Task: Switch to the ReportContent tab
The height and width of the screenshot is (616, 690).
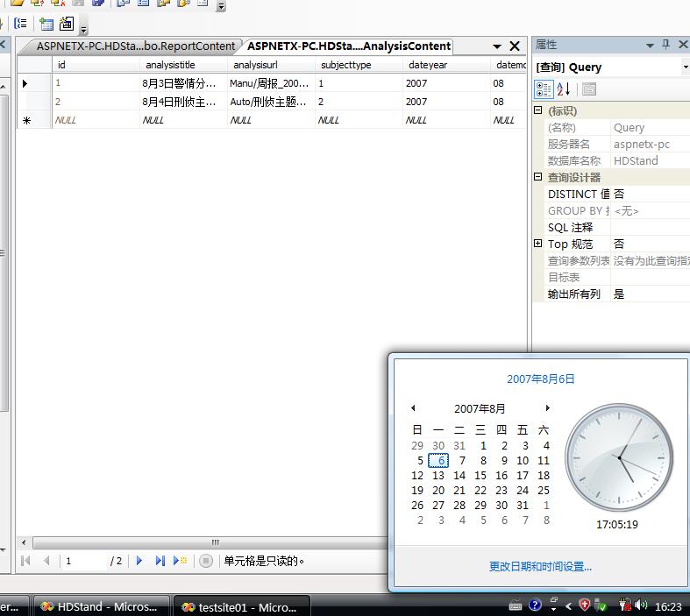Action: coord(135,46)
